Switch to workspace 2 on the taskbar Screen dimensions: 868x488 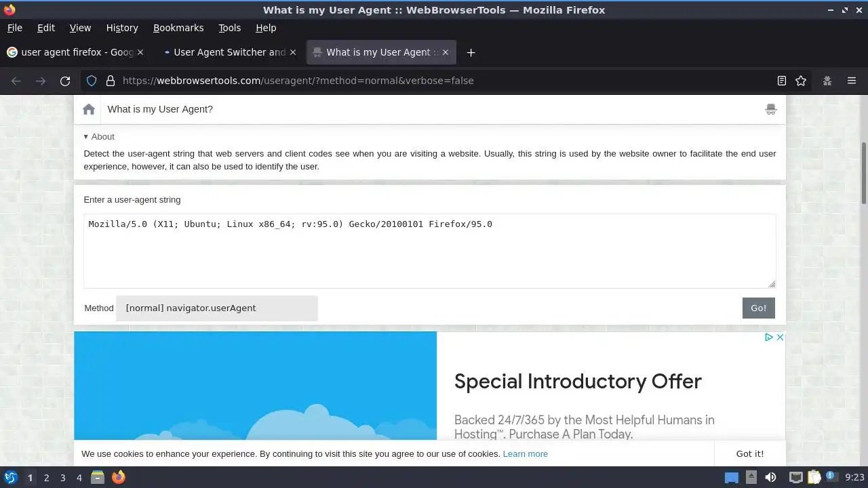tap(46, 477)
